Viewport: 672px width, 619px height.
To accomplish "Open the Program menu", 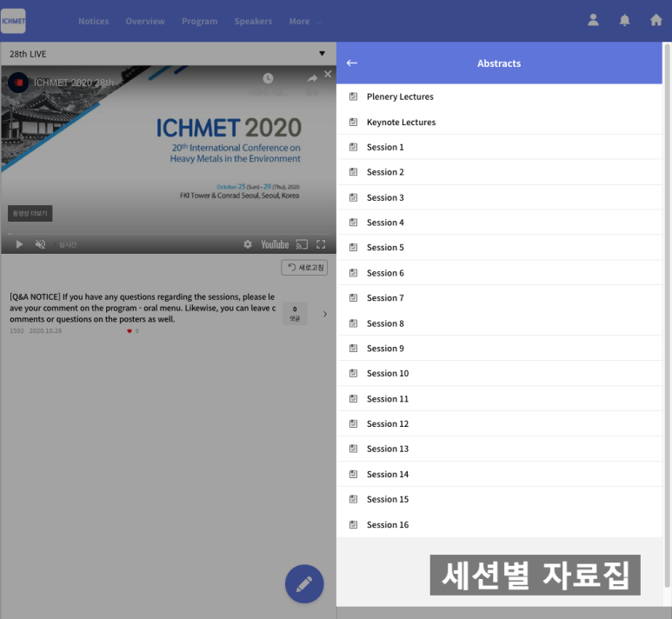I will click(199, 21).
